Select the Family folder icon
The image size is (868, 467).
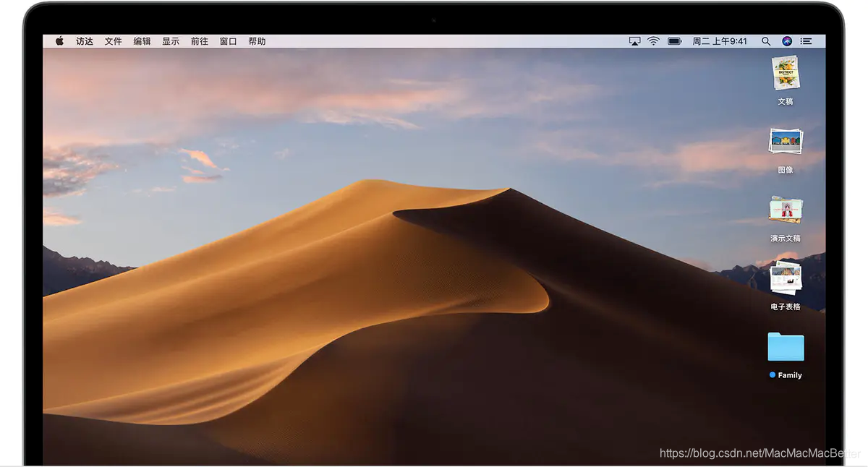pos(786,347)
